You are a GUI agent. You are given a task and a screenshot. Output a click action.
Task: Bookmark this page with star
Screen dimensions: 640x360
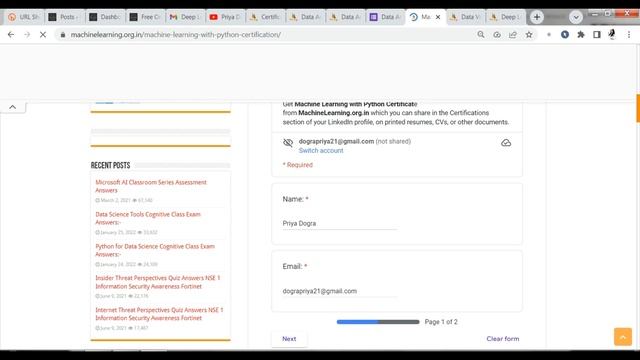pyautogui.click(x=529, y=35)
